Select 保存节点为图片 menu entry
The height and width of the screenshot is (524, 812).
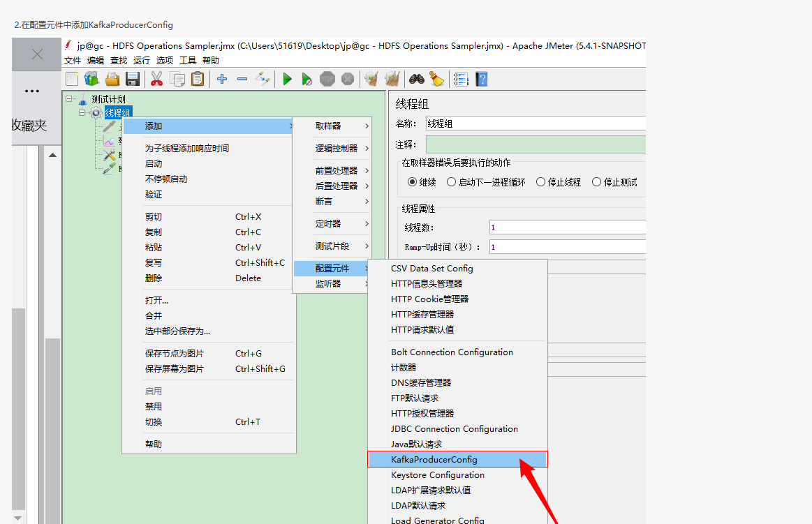click(x=209, y=353)
